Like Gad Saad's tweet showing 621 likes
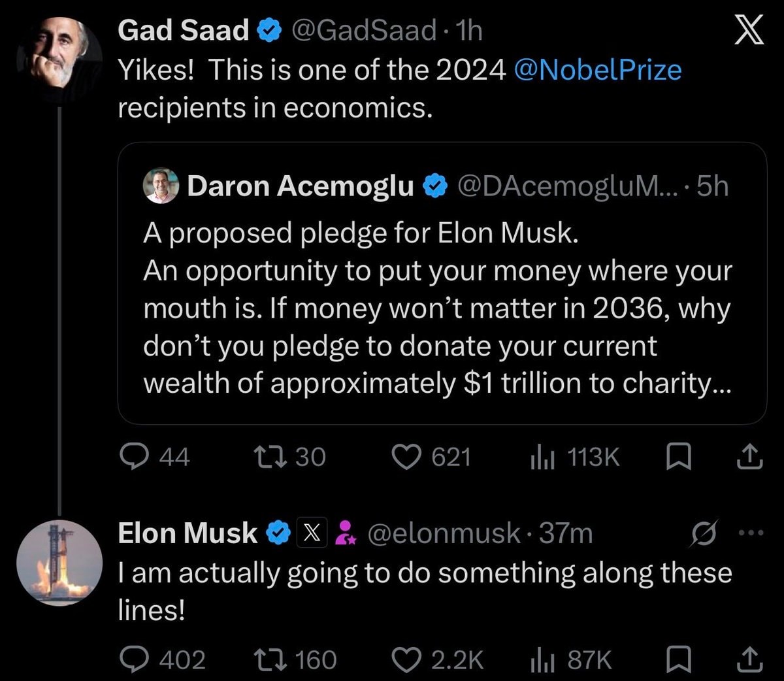 tap(406, 457)
